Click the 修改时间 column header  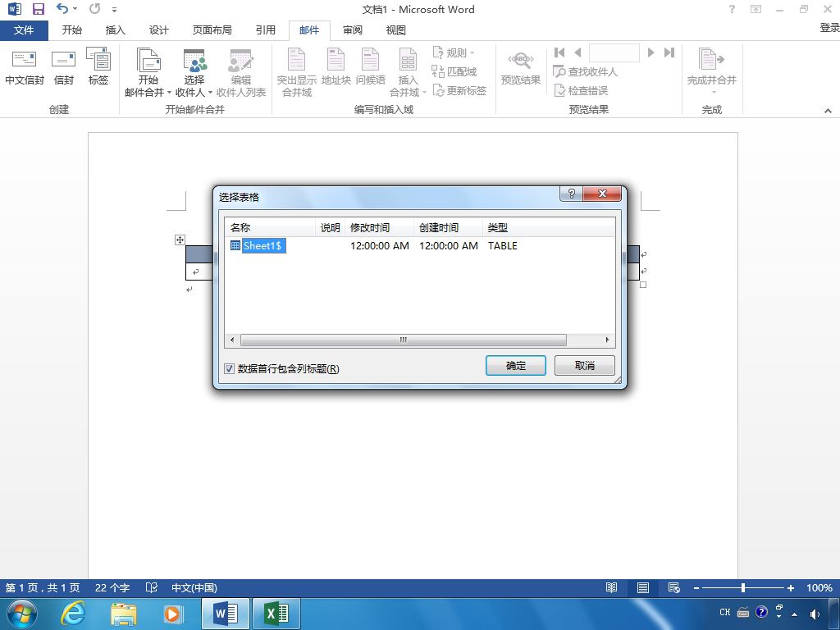click(x=379, y=228)
